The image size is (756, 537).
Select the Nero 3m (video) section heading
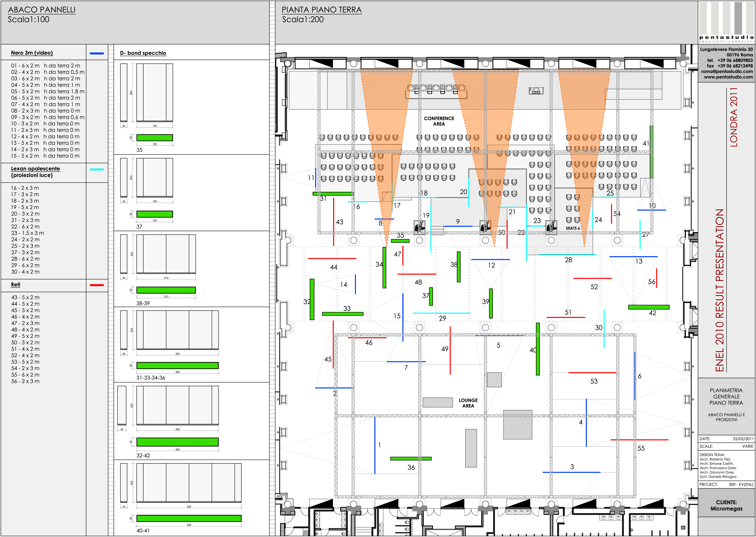pyautogui.click(x=32, y=53)
